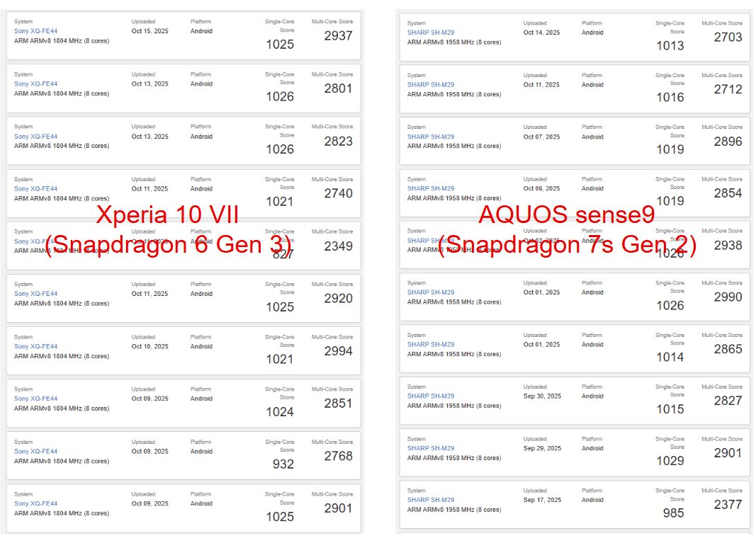Open Sony XQ-FE44 link scoring 2901 multi-core
This screenshot has width=756, height=538.
(35, 504)
